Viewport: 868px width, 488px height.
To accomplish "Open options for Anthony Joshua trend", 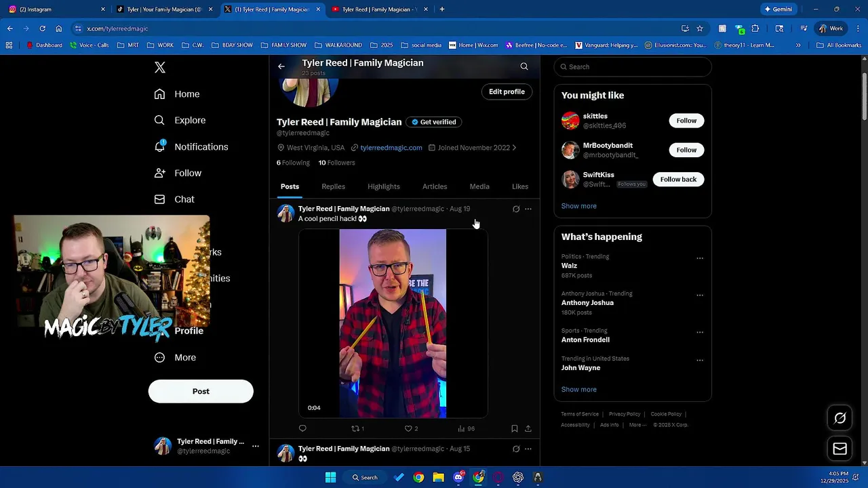I will [700, 296].
